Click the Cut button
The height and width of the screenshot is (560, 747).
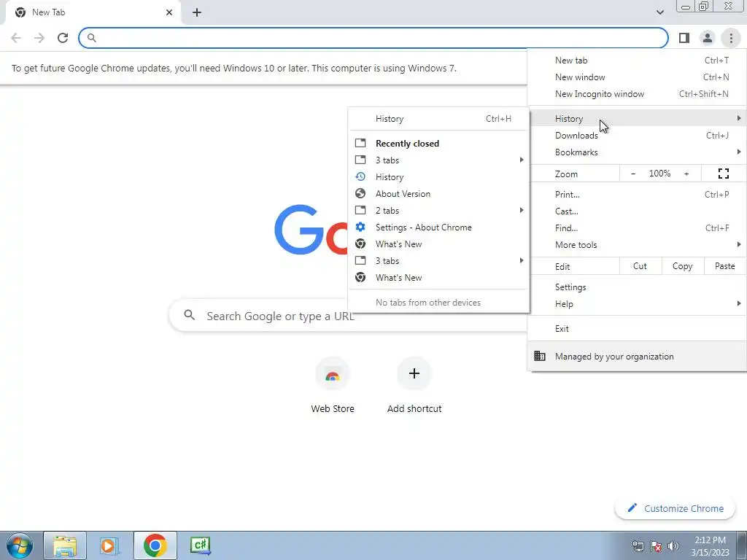640,266
